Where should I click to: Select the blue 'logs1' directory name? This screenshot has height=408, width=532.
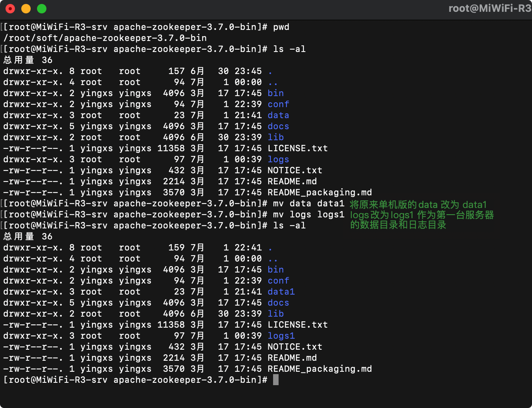[x=281, y=336]
